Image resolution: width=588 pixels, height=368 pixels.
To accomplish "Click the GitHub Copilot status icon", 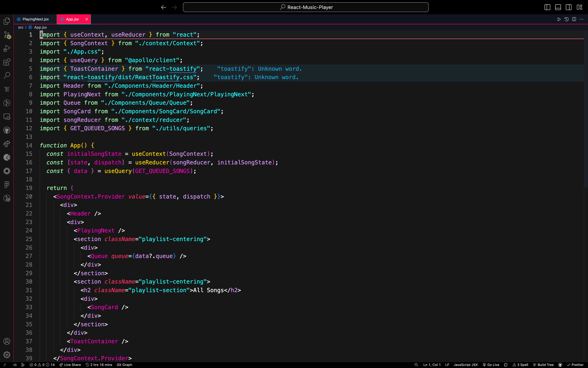I will tap(560, 365).
